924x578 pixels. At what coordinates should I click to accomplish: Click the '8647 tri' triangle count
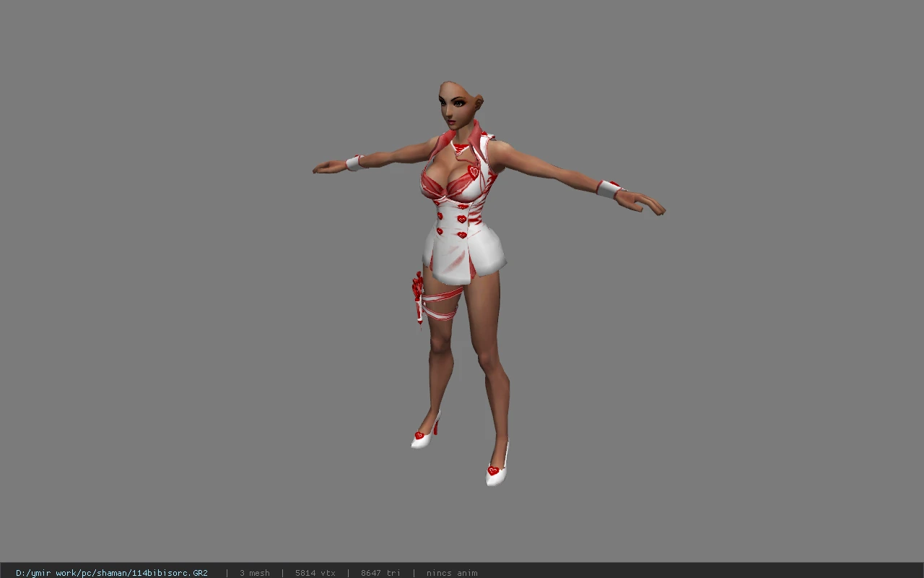pyautogui.click(x=380, y=573)
